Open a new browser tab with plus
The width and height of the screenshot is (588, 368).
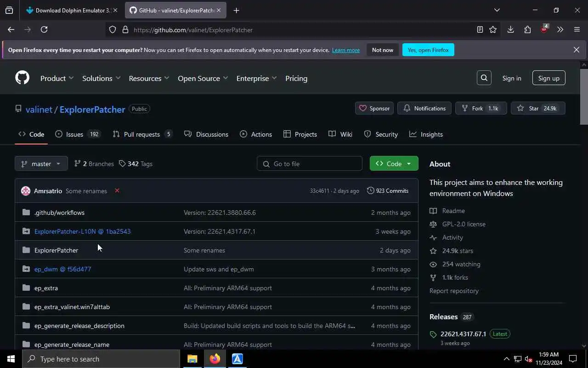[x=236, y=10]
